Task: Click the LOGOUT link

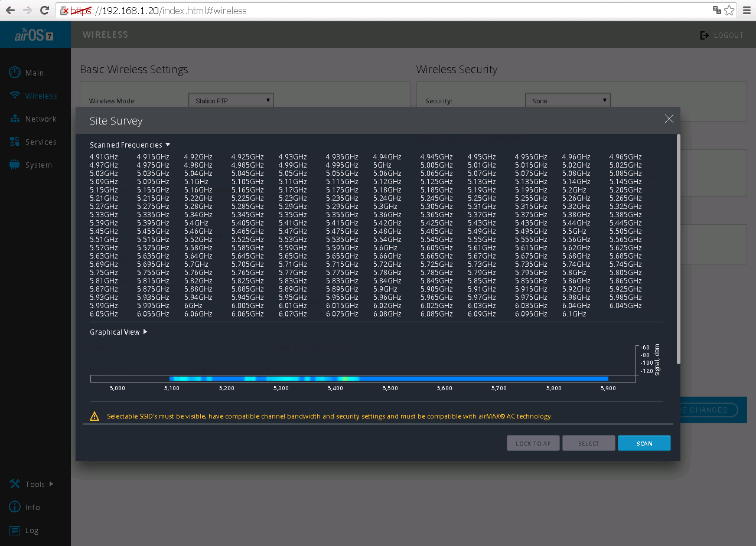Action: (x=729, y=35)
